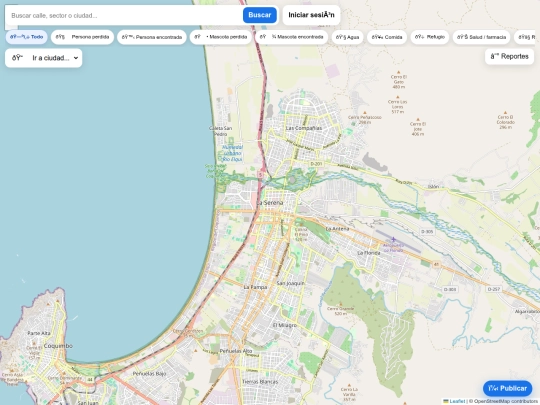Toggle the Mascota perdida filter

pyautogui.click(x=221, y=37)
